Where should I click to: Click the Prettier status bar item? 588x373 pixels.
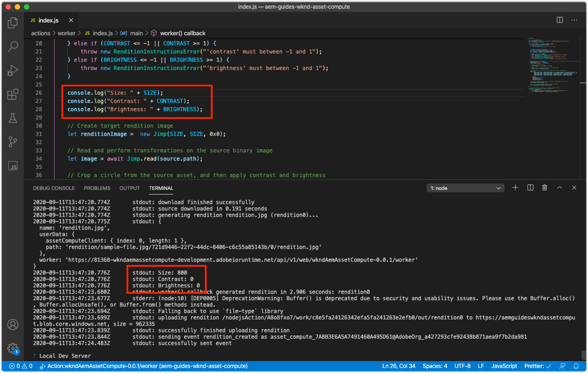(x=537, y=366)
